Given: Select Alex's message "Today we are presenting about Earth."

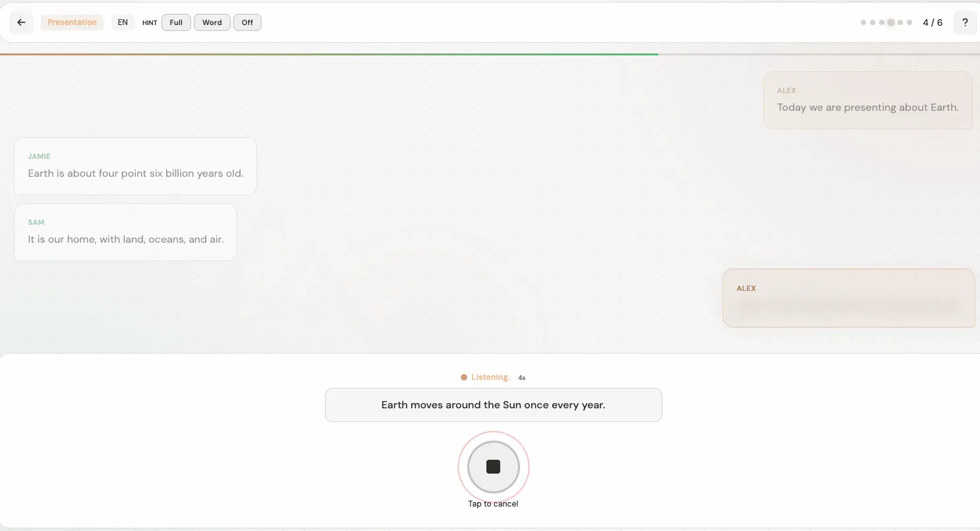Looking at the screenshot, I should click(868, 100).
